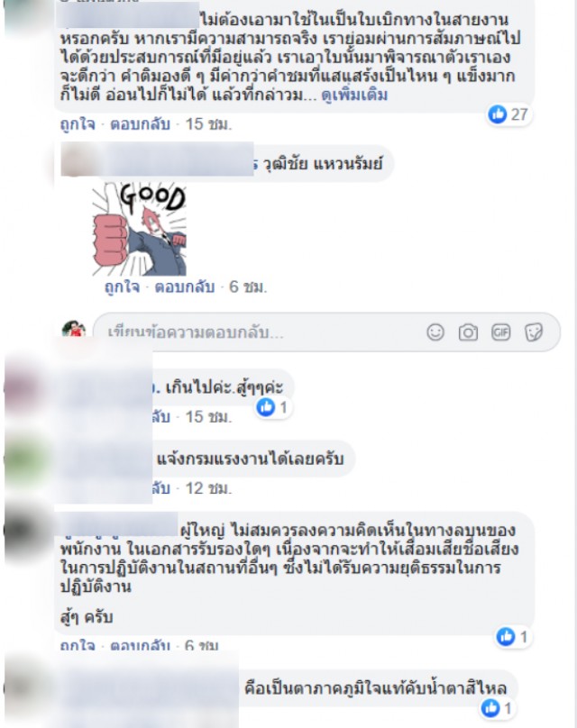View the 27 likes reaction count

point(509,114)
